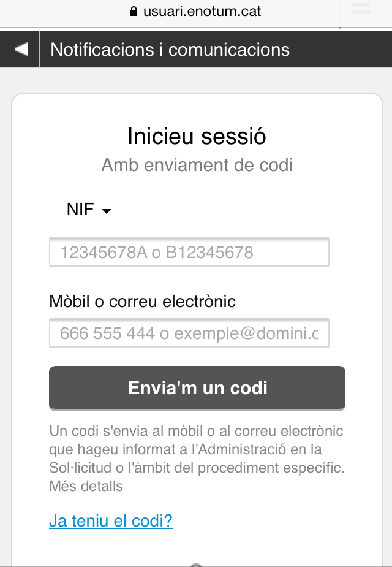Click the "Amb enviament de codi" subtitle

(x=197, y=165)
